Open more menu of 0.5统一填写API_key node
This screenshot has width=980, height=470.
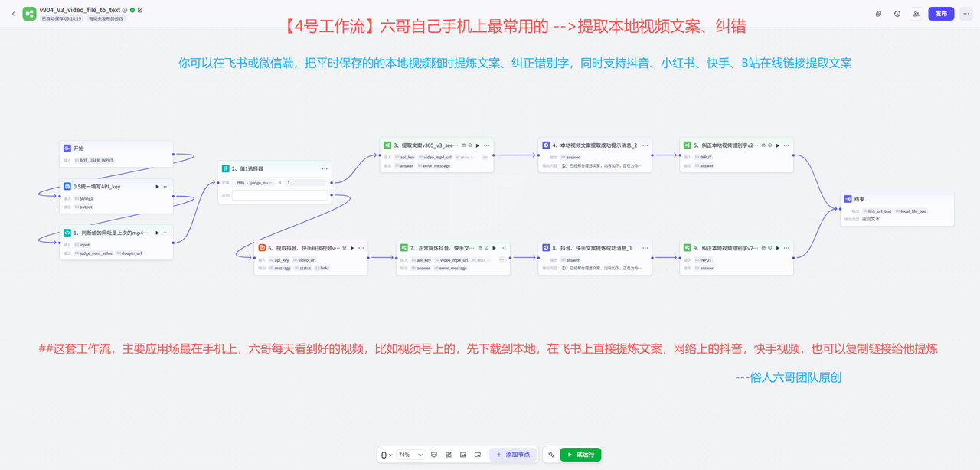167,186
